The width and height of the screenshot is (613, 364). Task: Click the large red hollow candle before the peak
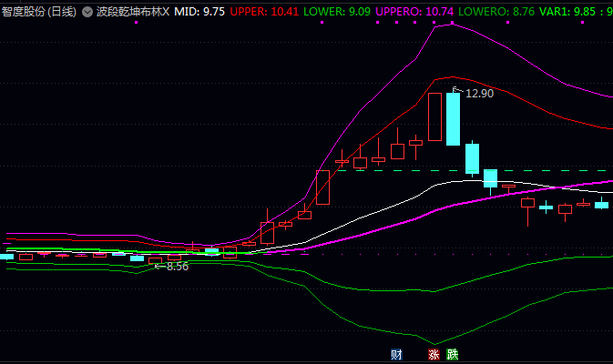[434, 117]
